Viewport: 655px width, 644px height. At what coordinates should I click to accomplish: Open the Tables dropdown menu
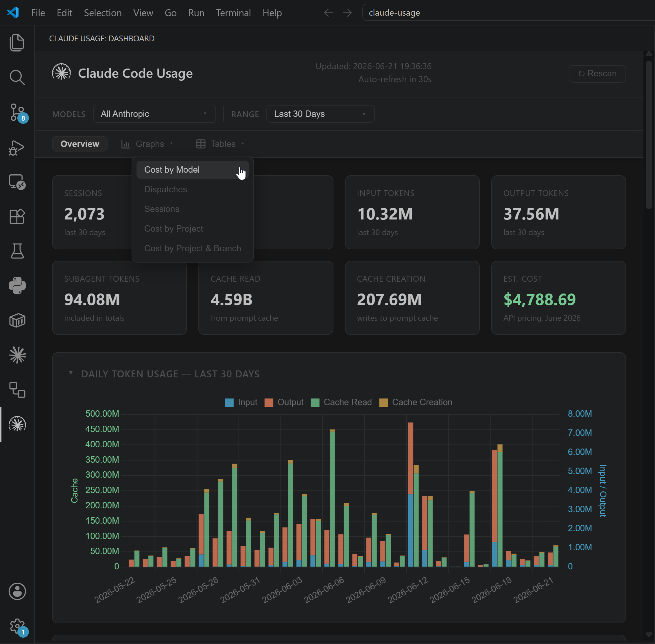(x=221, y=144)
